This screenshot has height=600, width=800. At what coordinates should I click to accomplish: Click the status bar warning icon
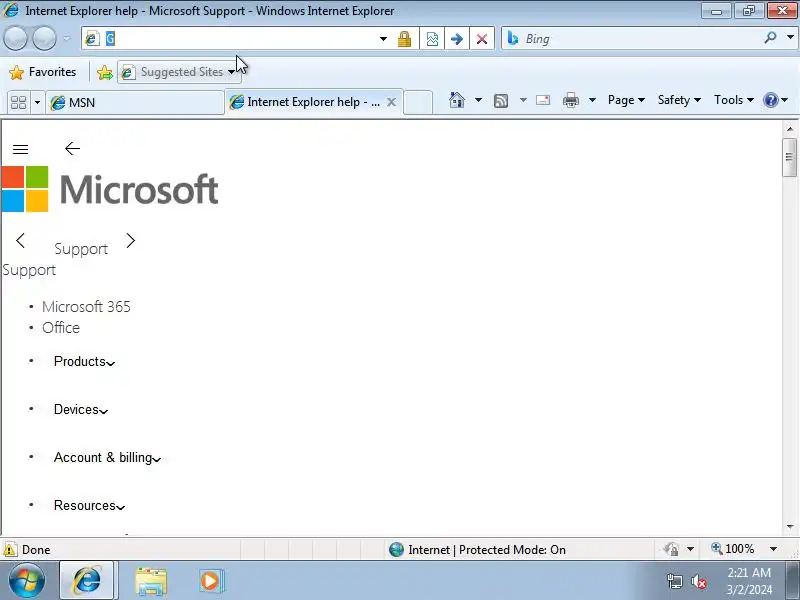click(x=9, y=549)
